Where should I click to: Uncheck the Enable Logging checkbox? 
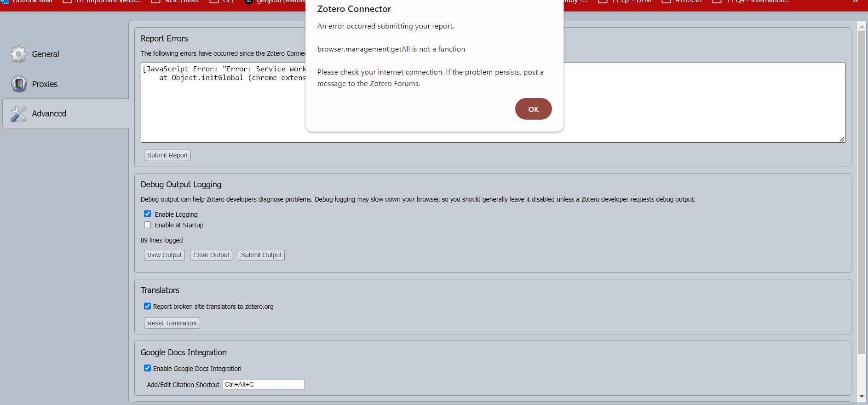point(147,214)
